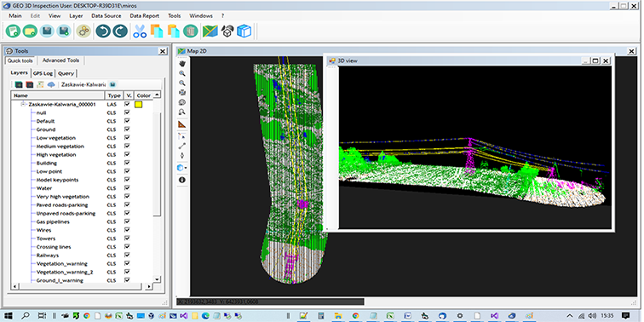Toggle visibility of Water class
Image resolution: width=644 pixels, height=322 pixels.
(127, 188)
